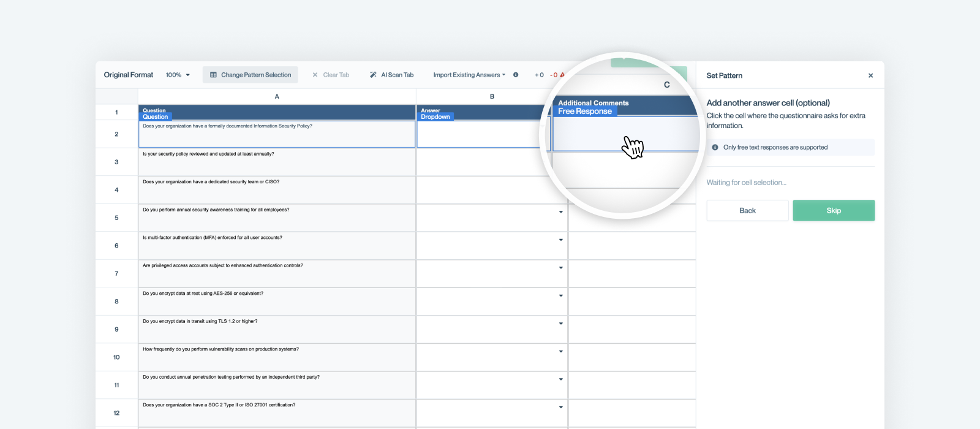Open answer dropdown for privileged access accounts row
The width and height of the screenshot is (980, 429).
(x=560, y=268)
